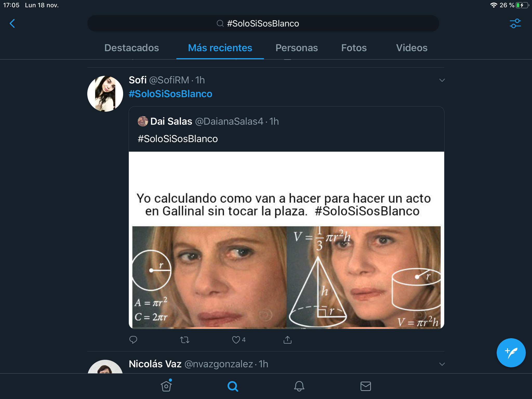Screen dimensions: 532x399
Task: Tap the back arrow icon
Action: tap(12, 23)
